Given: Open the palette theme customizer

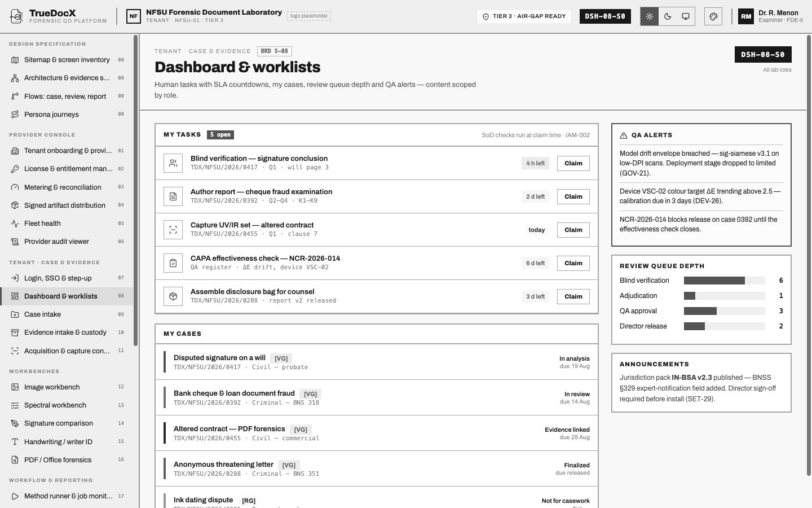Looking at the screenshot, I should coord(713,16).
